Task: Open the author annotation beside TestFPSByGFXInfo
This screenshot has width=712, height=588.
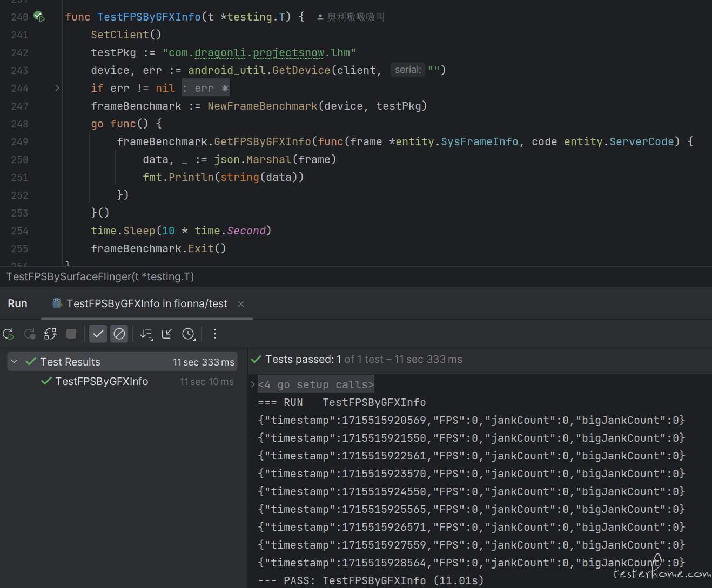Action: (351, 17)
